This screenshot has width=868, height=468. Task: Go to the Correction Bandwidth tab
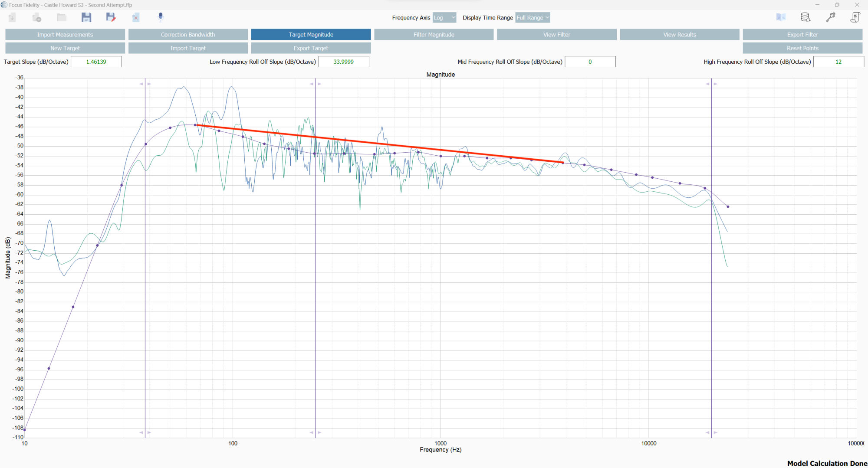point(188,35)
